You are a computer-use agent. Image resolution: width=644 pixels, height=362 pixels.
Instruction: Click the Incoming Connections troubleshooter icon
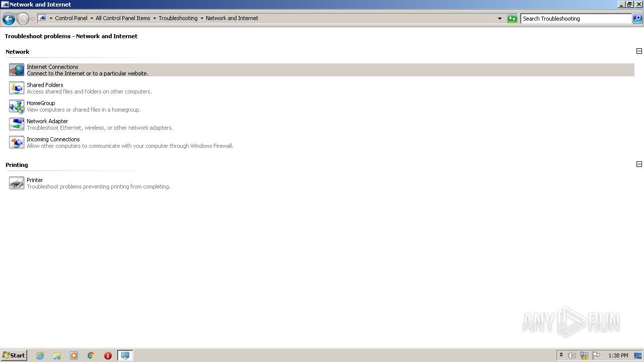[17, 142]
